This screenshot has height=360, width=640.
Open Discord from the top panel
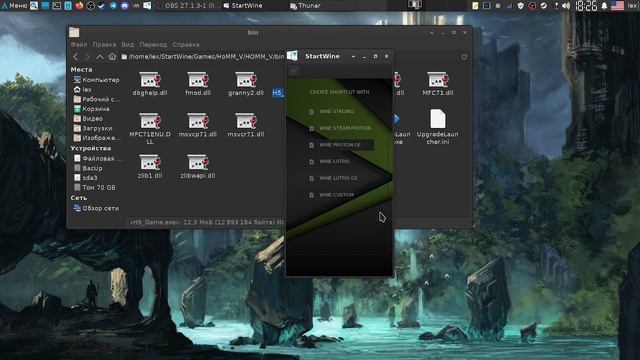pyautogui.click(x=124, y=6)
